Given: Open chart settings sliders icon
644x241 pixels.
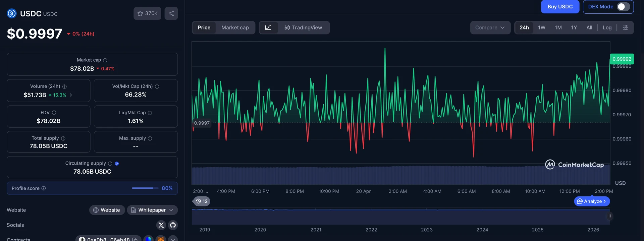Looking at the screenshot, I should point(625,27).
